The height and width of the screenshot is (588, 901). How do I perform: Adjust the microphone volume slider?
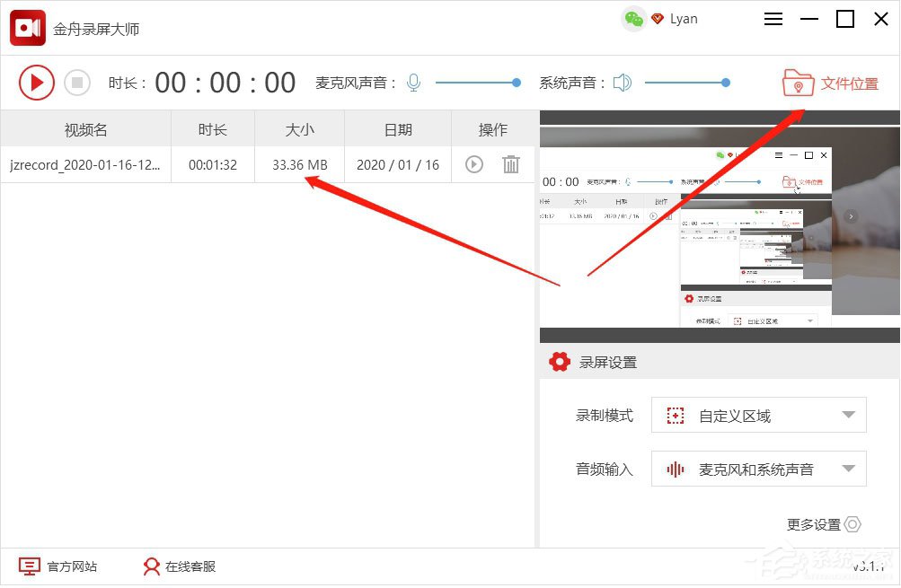[515, 82]
